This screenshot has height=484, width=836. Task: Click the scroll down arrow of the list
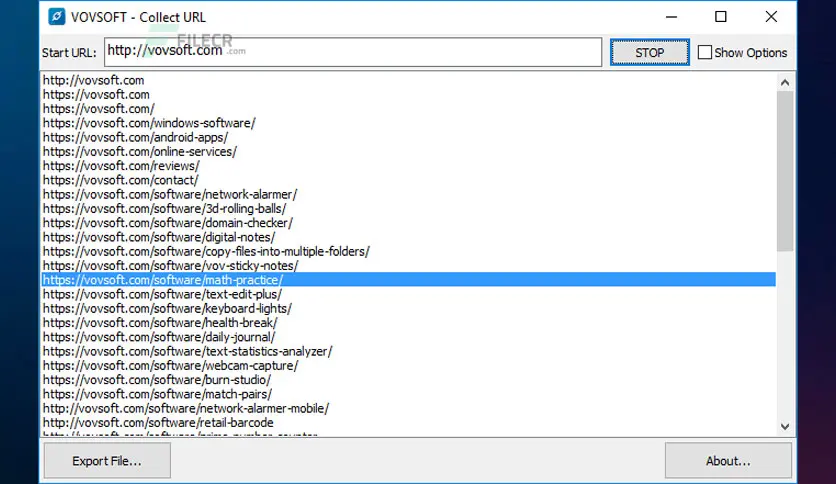[786, 427]
